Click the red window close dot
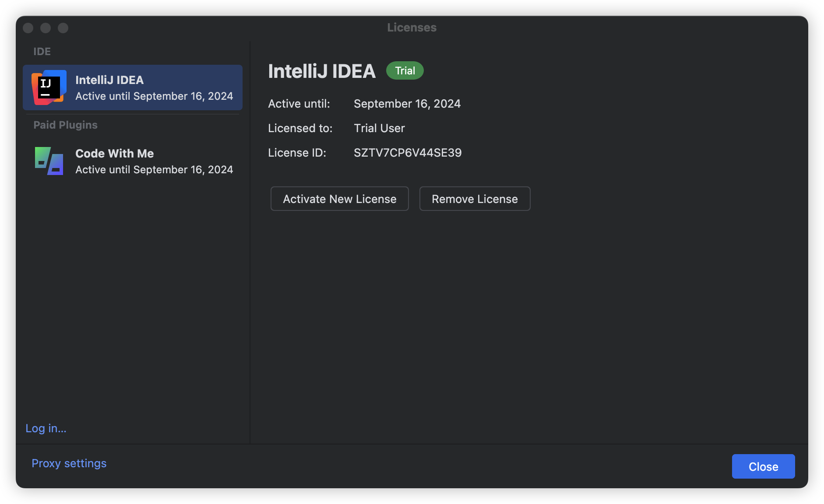 [x=28, y=28]
